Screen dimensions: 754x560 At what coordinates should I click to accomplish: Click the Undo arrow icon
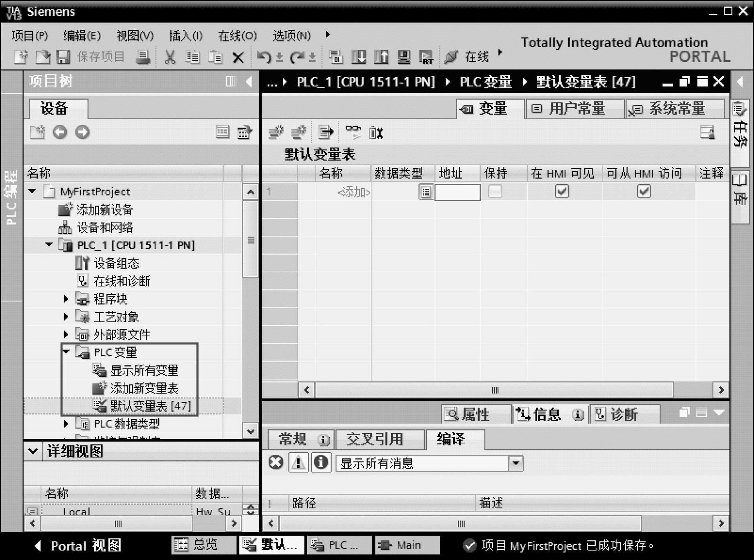264,57
